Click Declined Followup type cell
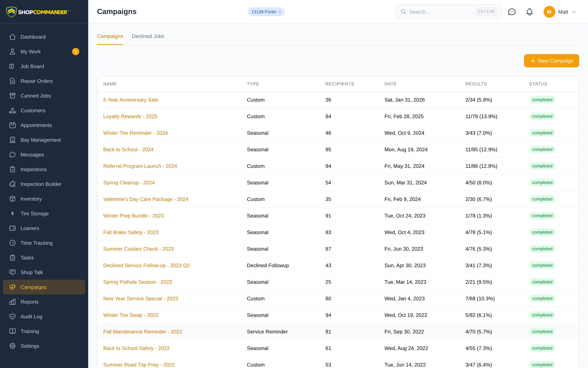Viewport: 588px width, 368px height. (x=268, y=265)
